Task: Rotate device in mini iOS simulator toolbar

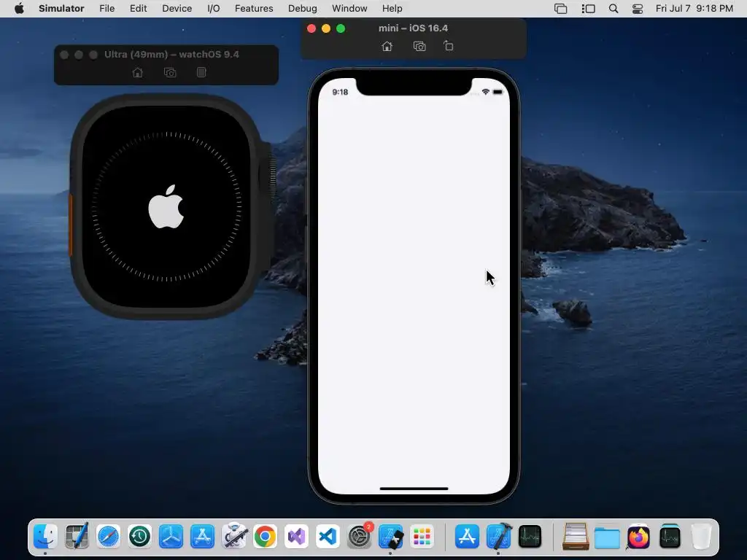Action: pyautogui.click(x=449, y=46)
